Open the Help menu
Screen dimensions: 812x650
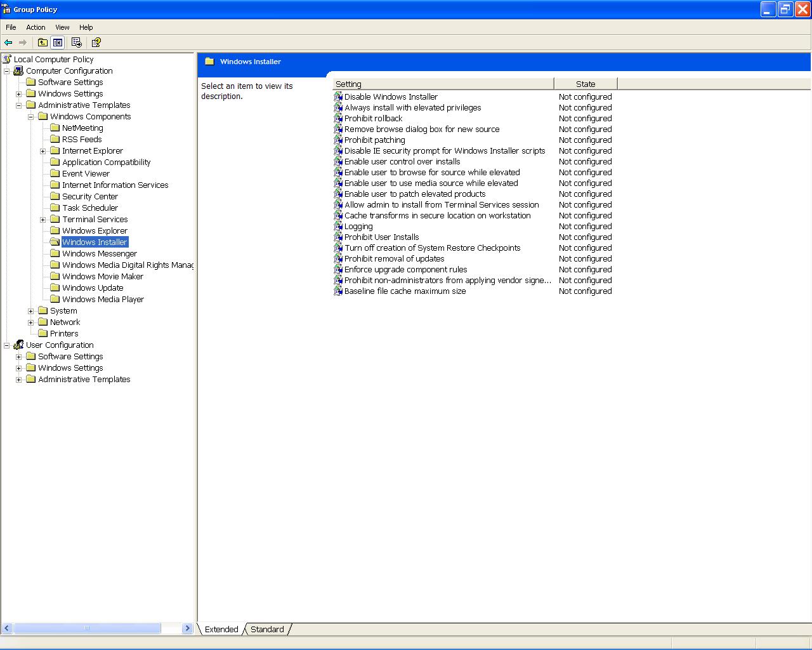[x=86, y=27]
